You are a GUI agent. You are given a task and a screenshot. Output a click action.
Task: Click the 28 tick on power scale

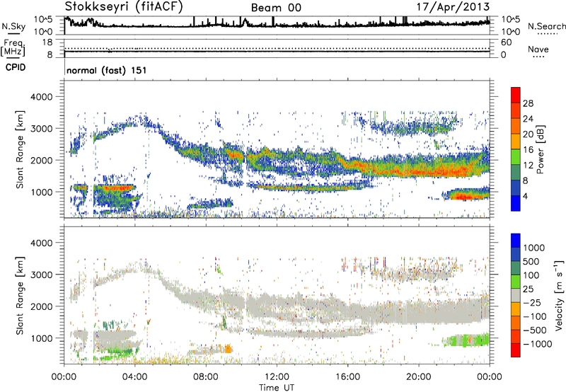coord(528,103)
